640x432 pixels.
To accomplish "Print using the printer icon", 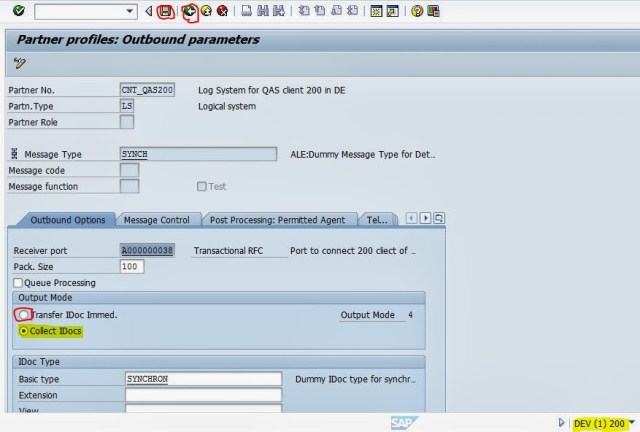I will [x=247, y=11].
